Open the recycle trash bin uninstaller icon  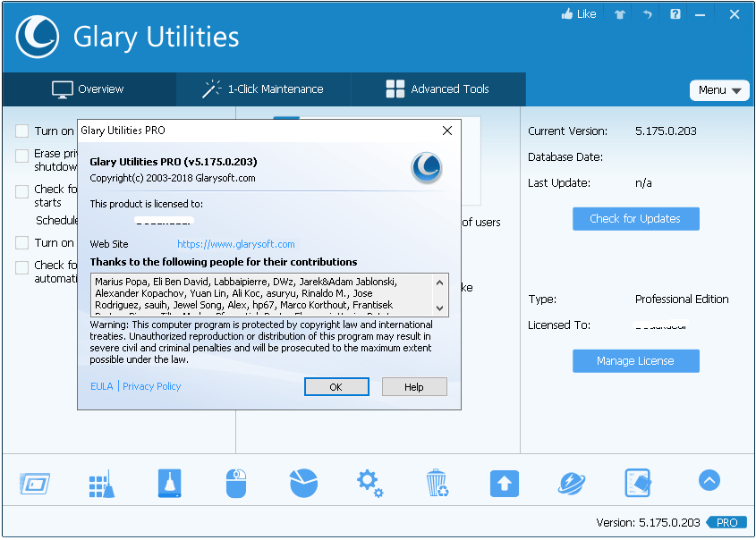[x=437, y=483]
